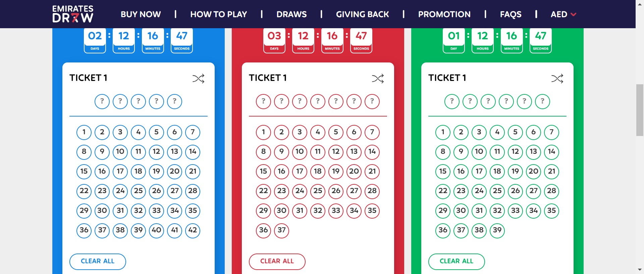This screenshot has height=274, width=644.
Task: Open the HOW TO PLAY menu
Action: (x=218, y=14)
